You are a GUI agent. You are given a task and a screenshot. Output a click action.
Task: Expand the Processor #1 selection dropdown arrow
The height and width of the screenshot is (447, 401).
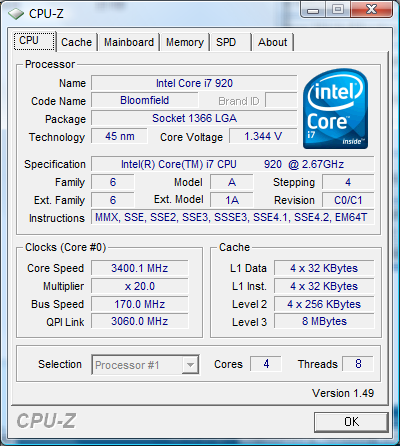[190, 365]
